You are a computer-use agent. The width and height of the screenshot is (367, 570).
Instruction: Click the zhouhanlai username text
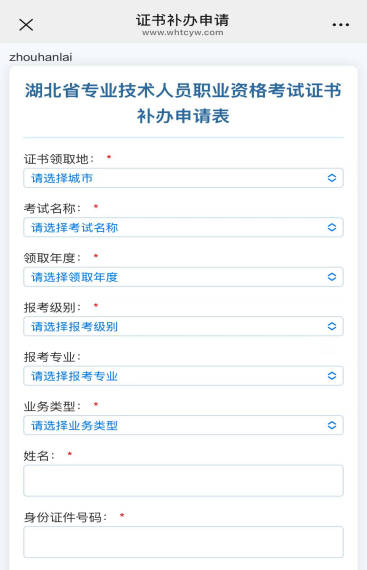pyautogui.click(x=41, y=57)
